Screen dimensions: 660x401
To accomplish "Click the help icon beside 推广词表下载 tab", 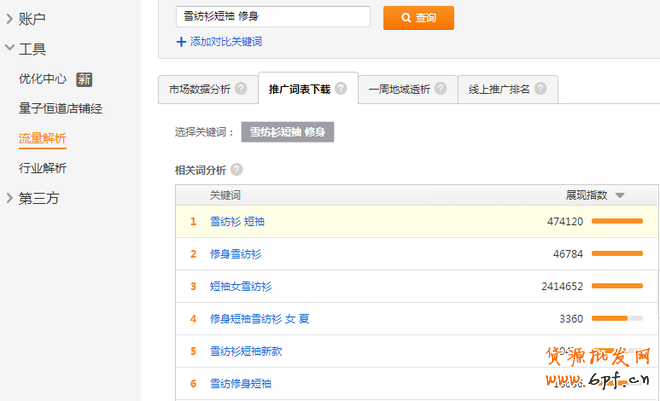I will tap(340, 89).
